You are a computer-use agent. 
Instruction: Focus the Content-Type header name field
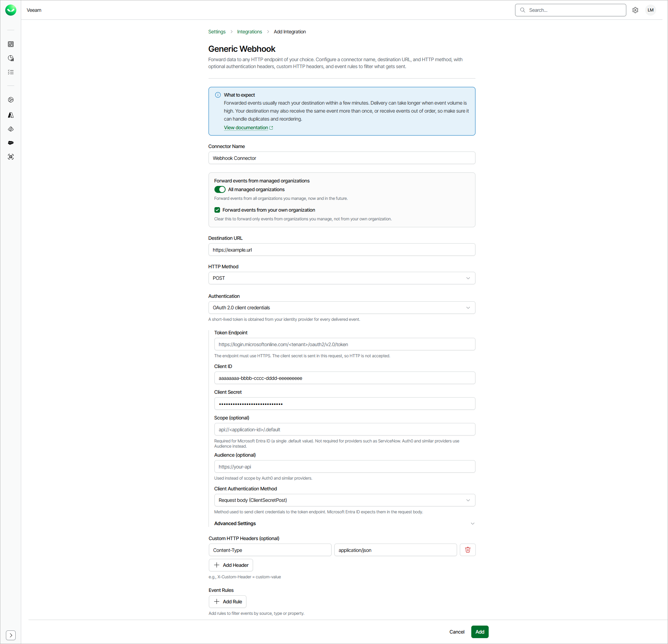tap(270, 550)
